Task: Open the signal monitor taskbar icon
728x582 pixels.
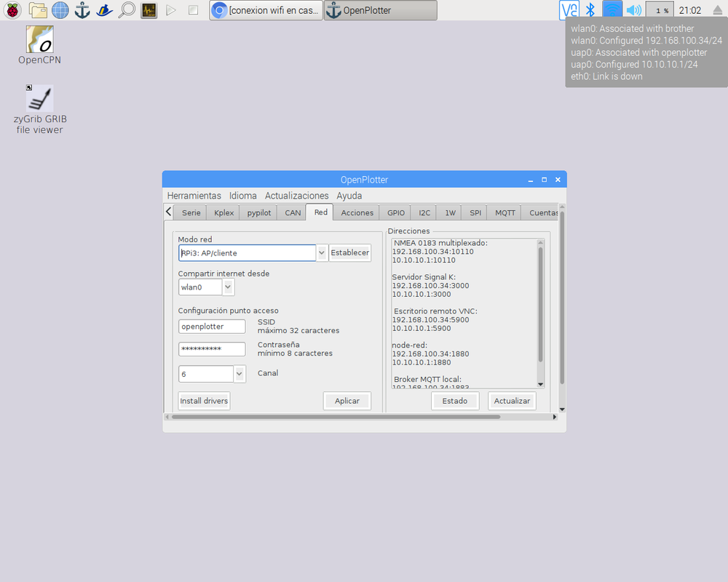Action: pyautogui.click(x=149, y=10)
